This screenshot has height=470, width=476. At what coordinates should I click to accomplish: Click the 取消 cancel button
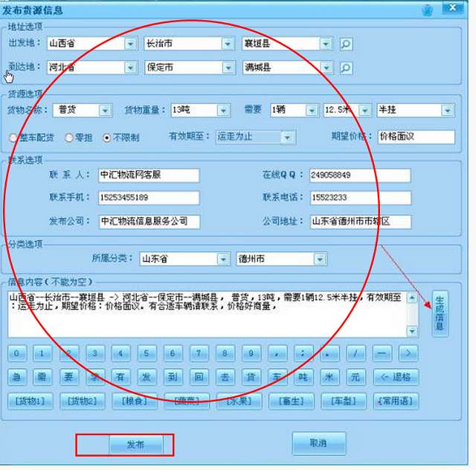[319, 443]
